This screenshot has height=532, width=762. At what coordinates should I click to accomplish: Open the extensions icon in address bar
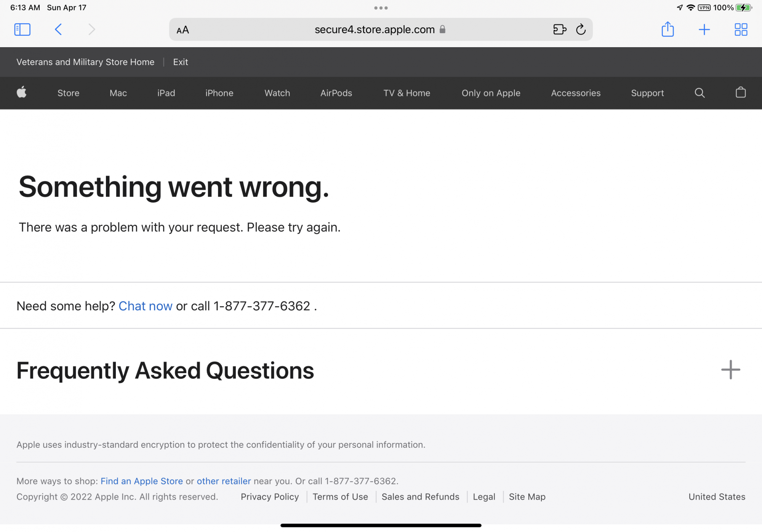point(559,29)
